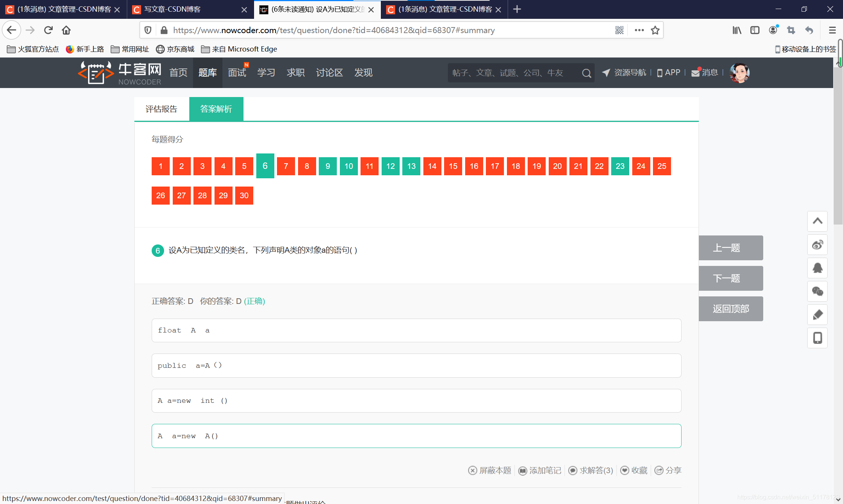Jump to question 1 score box
This screenshot has width=843, height=504.
tap(161, 166)
